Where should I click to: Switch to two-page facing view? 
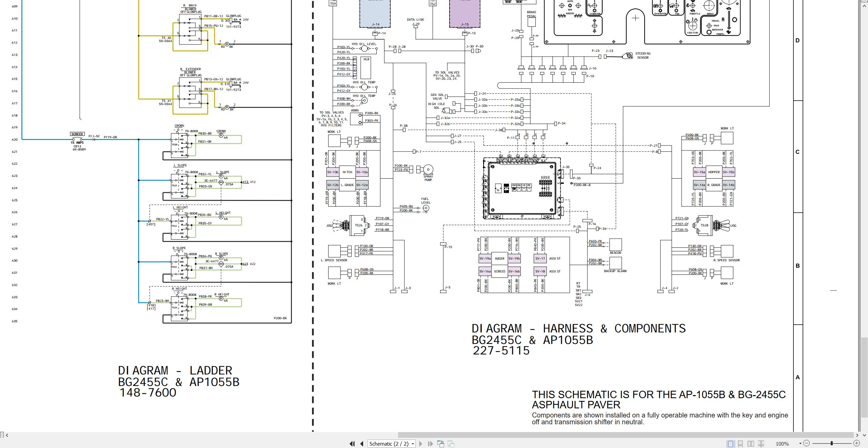tap(751, 444)
